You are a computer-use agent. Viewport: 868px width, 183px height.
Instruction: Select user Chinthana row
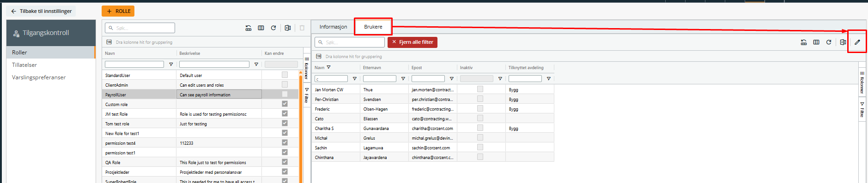pyautogui.click(x=433, y=157)
